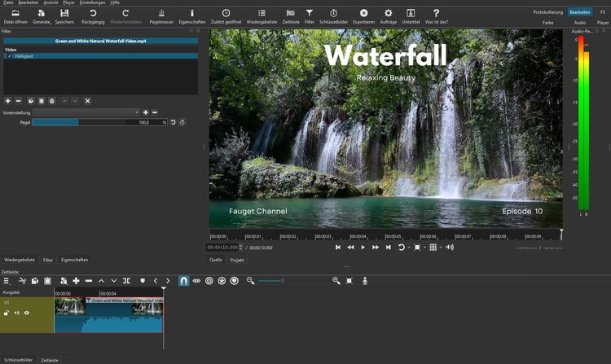The height and width of the screenshot is (364, 611).
Task: Open the Hilfe menu
Action: click(115, 2)
